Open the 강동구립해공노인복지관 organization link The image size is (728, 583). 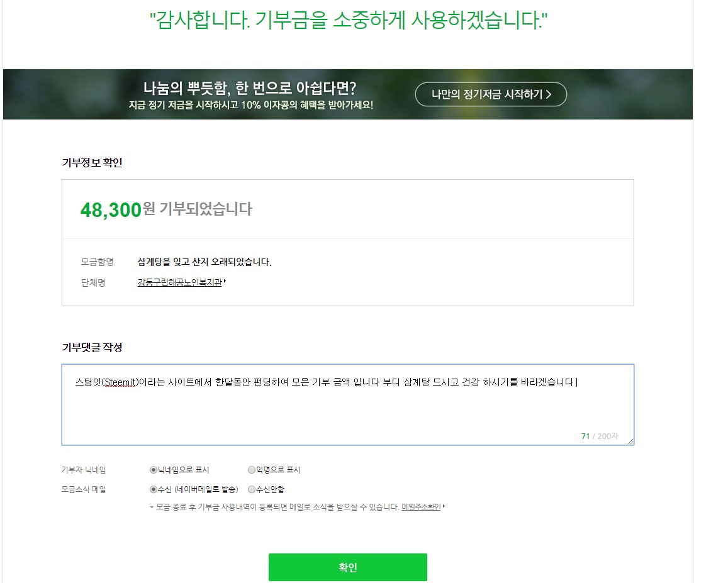179,284
